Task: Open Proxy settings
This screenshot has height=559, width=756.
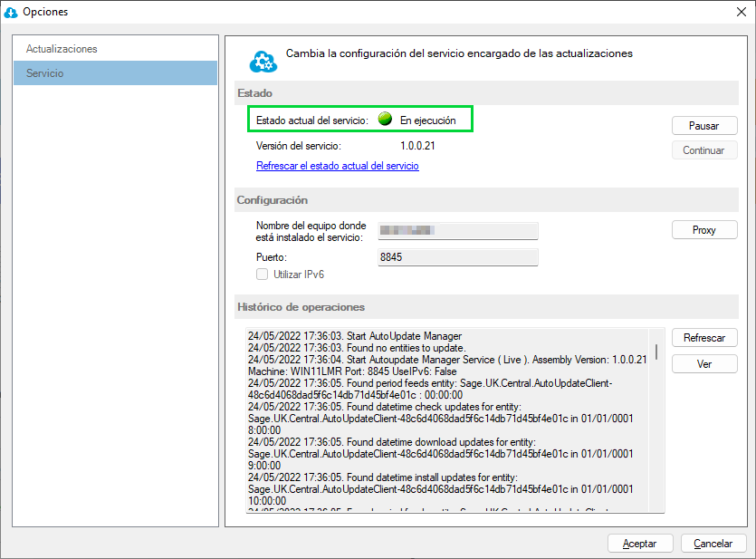Action: click(704, 230)
